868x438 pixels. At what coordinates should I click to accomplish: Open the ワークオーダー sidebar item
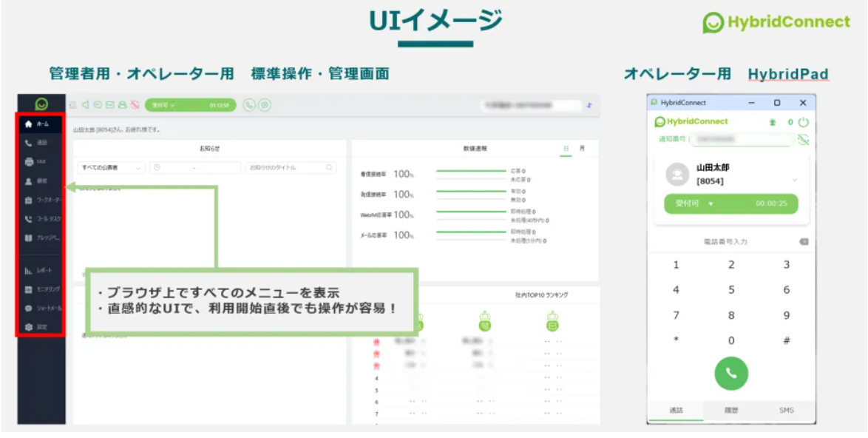click(x=41, y=200)
